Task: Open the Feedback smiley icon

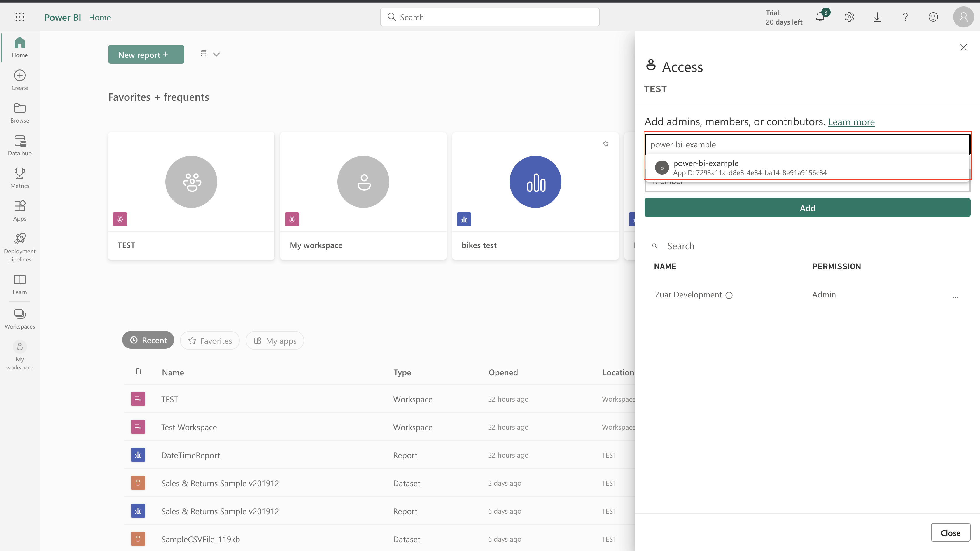Action: (933, 17)
